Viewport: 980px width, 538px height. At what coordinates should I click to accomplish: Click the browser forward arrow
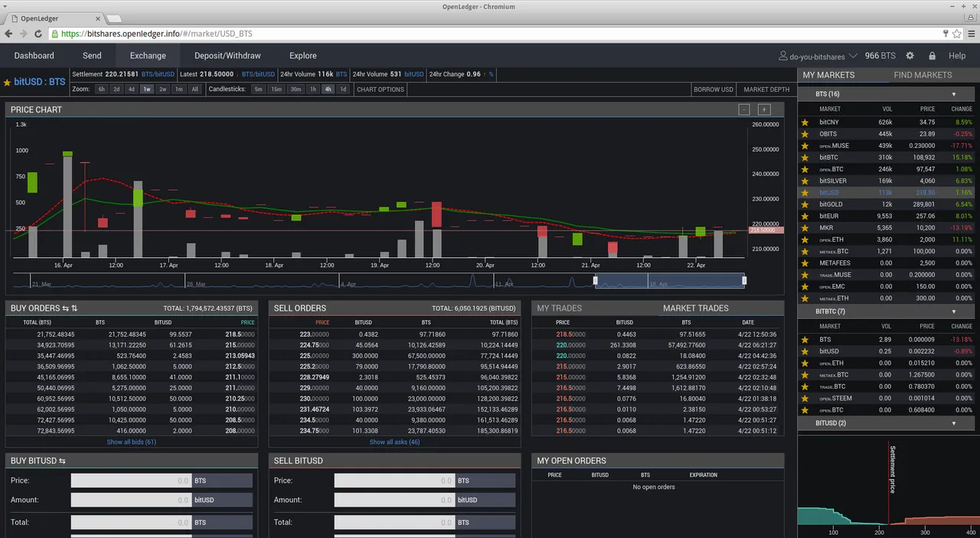(x=24, y=34)
